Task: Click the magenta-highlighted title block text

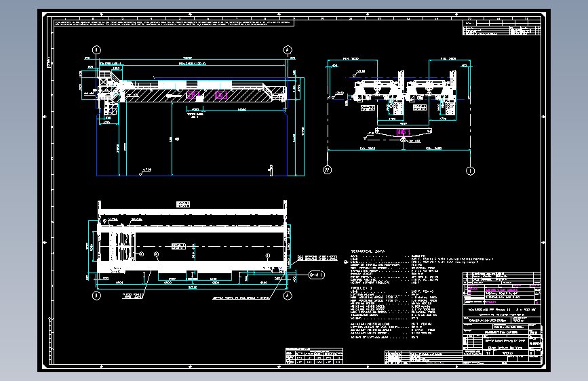Action: click(501, 290)
